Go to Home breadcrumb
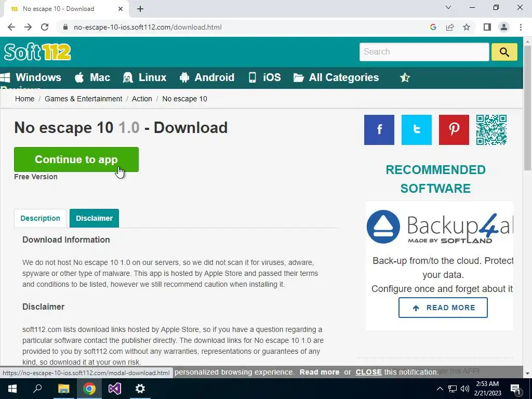 click(x=25, y=99)
